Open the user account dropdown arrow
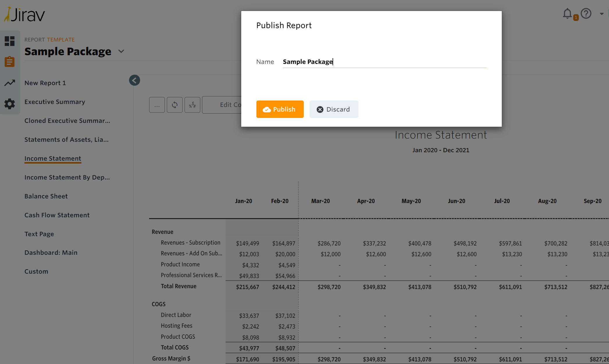Screen dimensions: 609x364 point(601,14)
